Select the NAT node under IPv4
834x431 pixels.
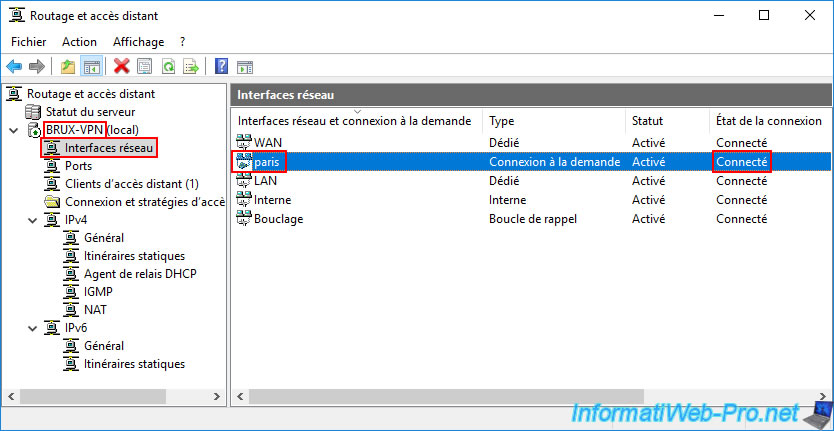[96, 310]
